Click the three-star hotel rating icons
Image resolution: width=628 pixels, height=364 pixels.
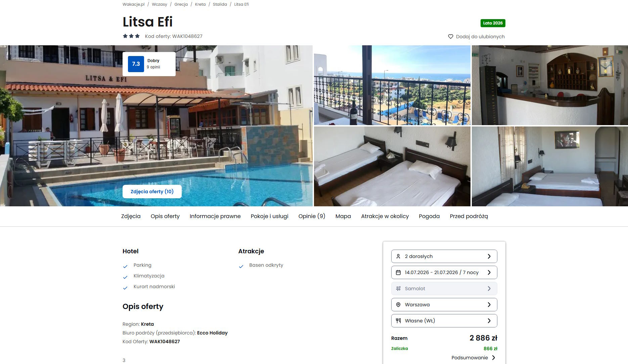tap(131, 36)
